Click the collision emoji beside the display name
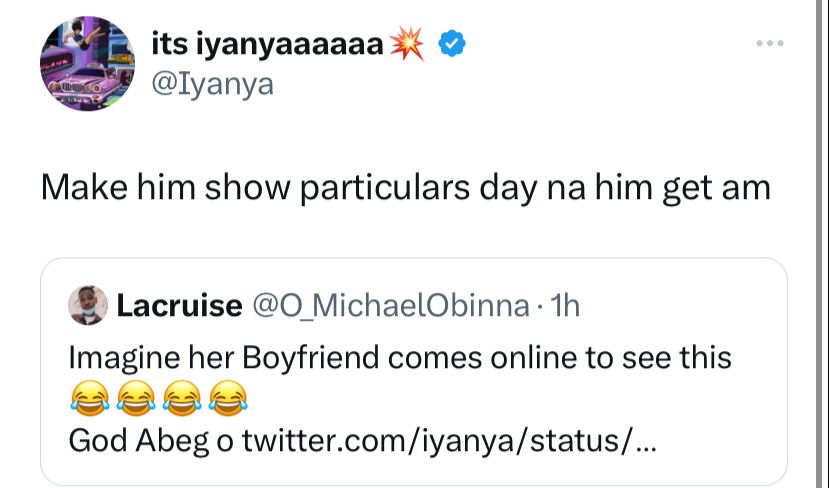The height and width of the screenshot is (488, 829). 411,44
